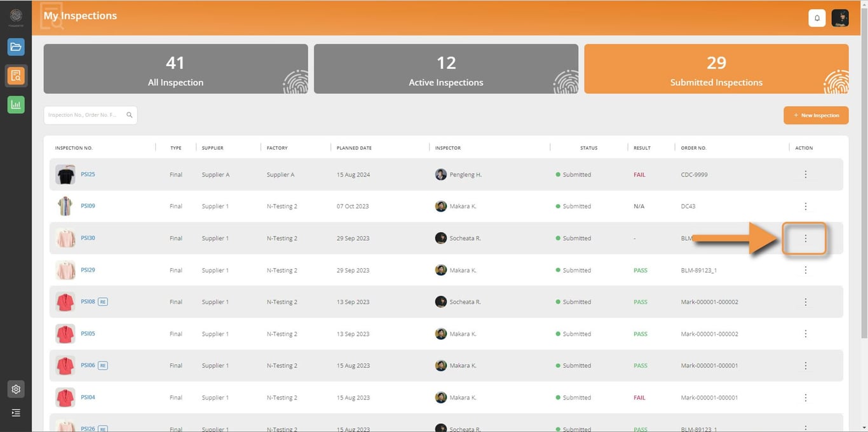Open action menu for PSI29 row

pyautogui.click(x=806, y=270)
